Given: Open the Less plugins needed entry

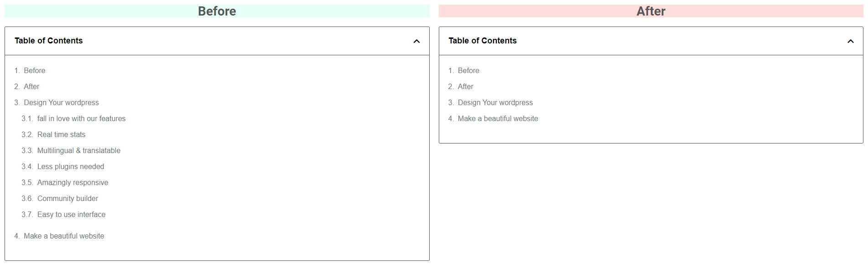Looking at the screenshot, I should (70, 166).
